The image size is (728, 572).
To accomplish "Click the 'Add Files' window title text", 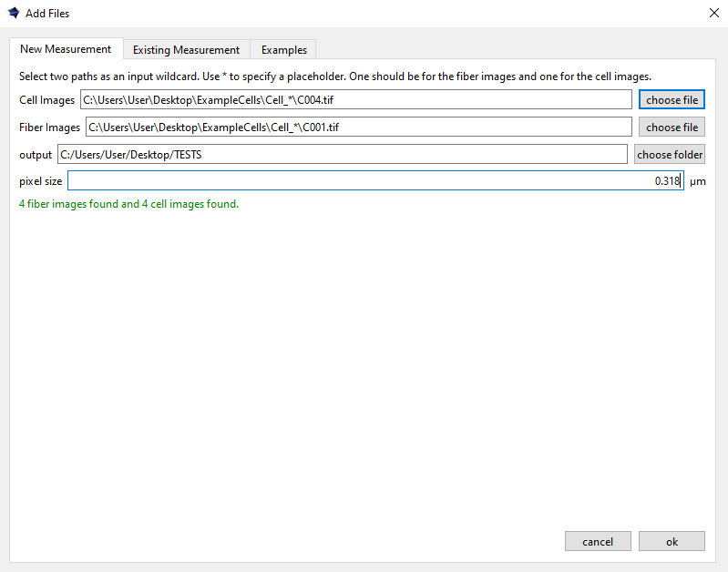I will pyautogui.click(x=47, y=14).
